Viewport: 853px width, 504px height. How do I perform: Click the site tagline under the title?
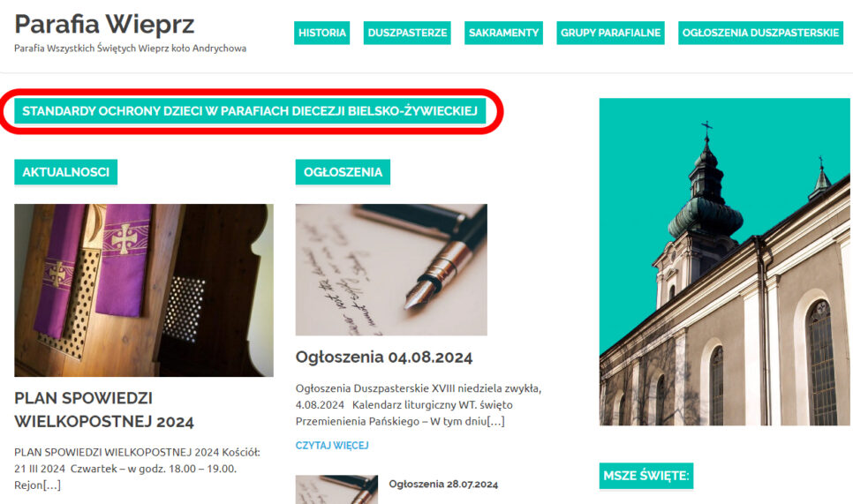click(130, 49)
